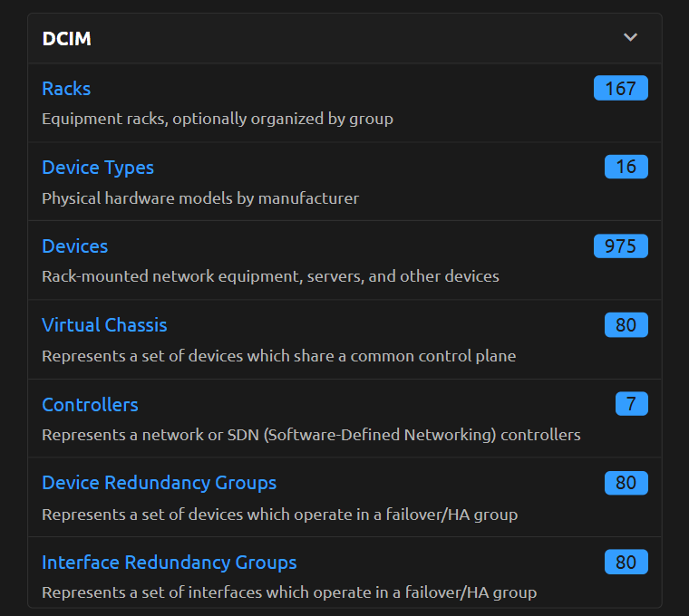689x616 pixels.
Task: Go to the Devices page link
Action: coord(74,246)
